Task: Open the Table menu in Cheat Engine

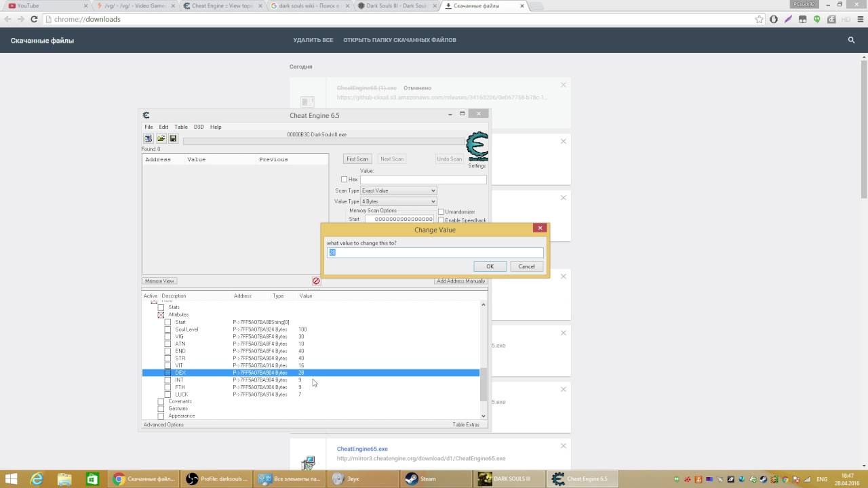Action: coord(181,127)
